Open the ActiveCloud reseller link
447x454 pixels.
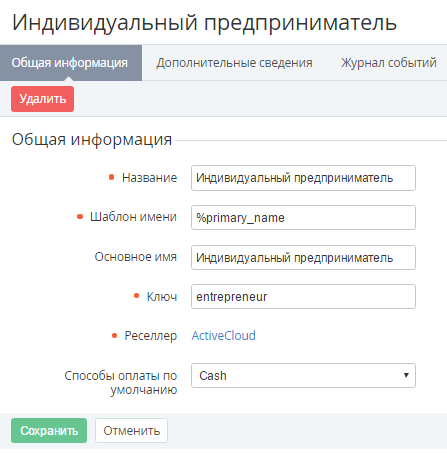click(224, 335)
